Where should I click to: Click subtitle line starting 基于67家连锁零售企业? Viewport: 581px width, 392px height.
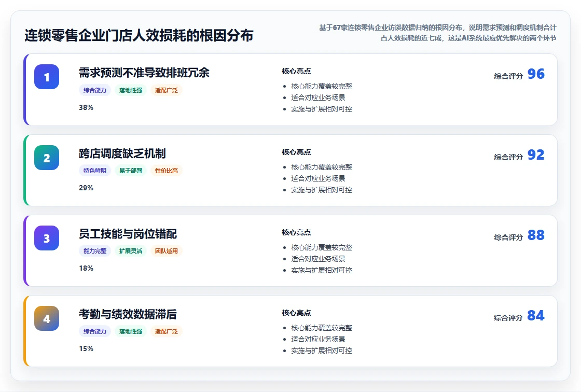click(438, 28)
